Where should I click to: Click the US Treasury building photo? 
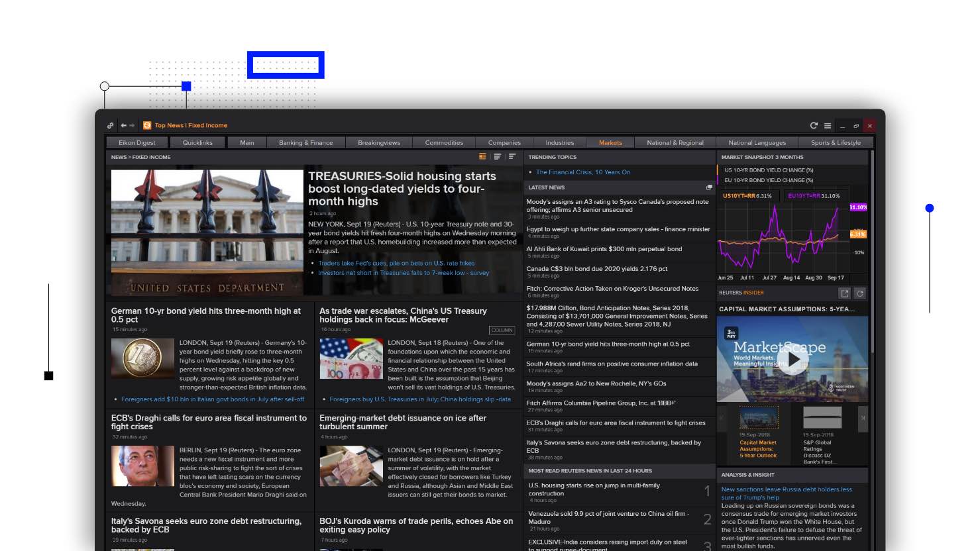coord(207,232)
